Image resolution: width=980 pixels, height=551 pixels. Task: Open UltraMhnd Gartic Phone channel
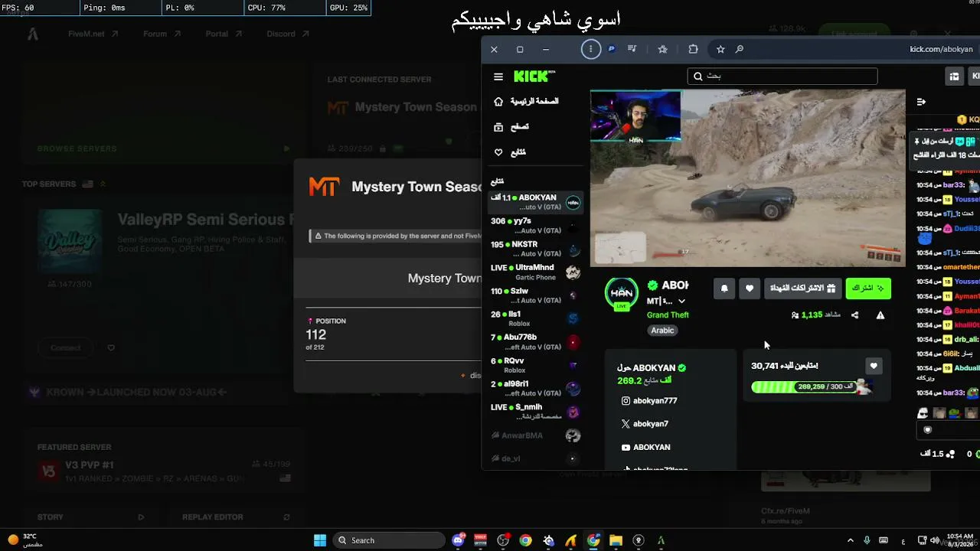point(536,272)
